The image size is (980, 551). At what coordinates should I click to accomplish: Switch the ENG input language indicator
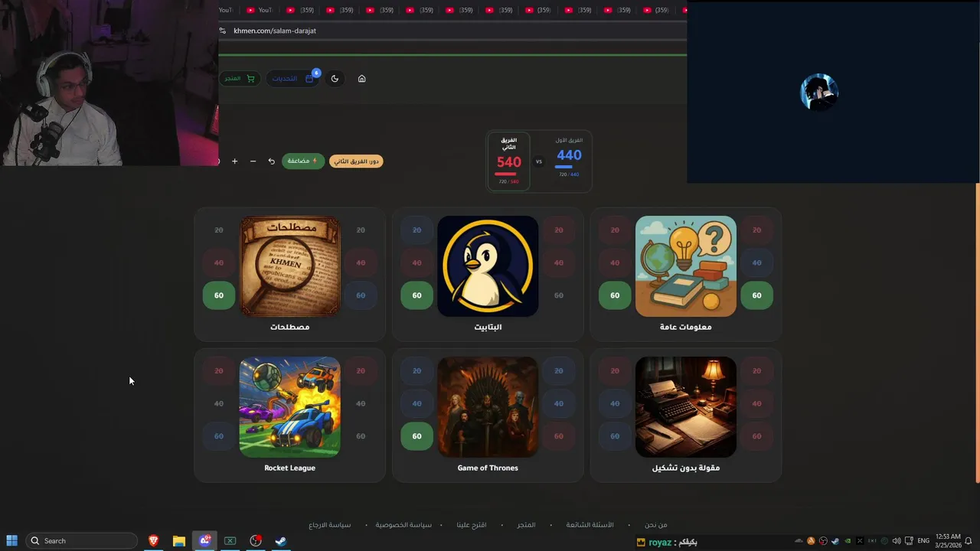923,541
